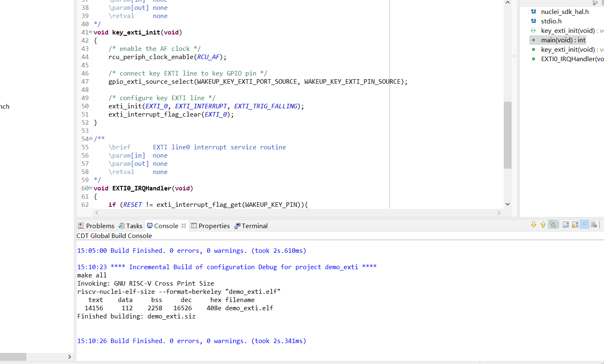Collapse the comment block at line 54

(90, 139)
